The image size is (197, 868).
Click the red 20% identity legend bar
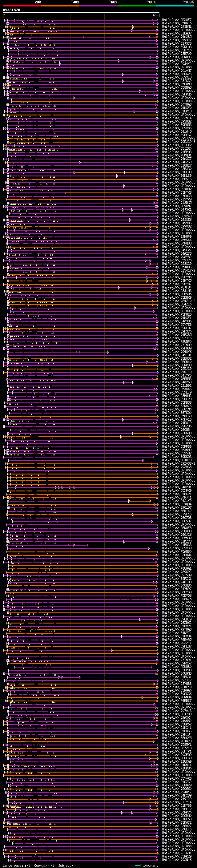[22, 6]
